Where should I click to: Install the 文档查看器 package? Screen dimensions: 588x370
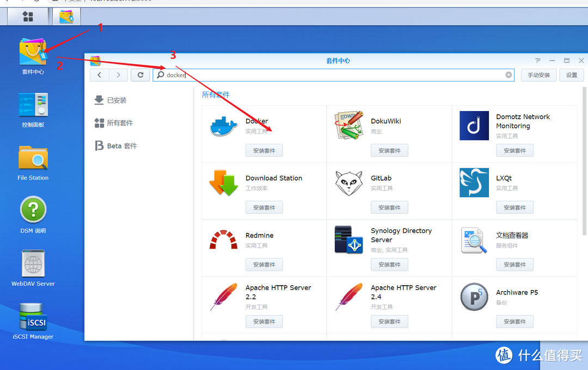click(x=514, y=264)
